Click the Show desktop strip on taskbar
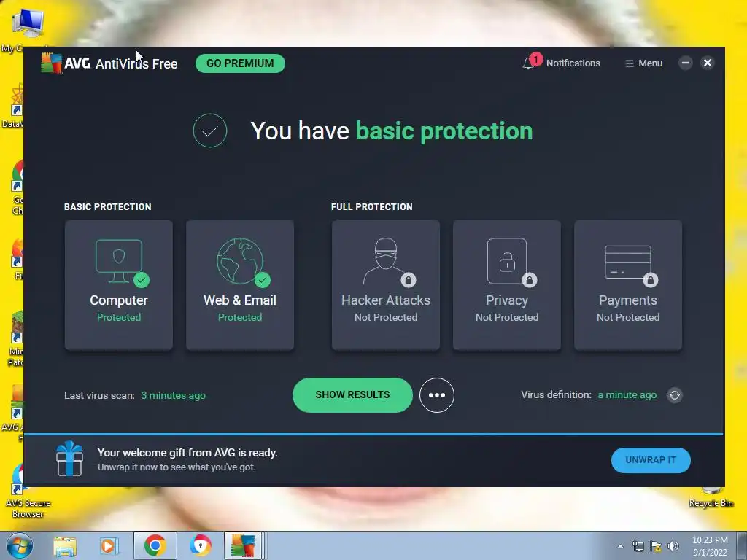 742,545
